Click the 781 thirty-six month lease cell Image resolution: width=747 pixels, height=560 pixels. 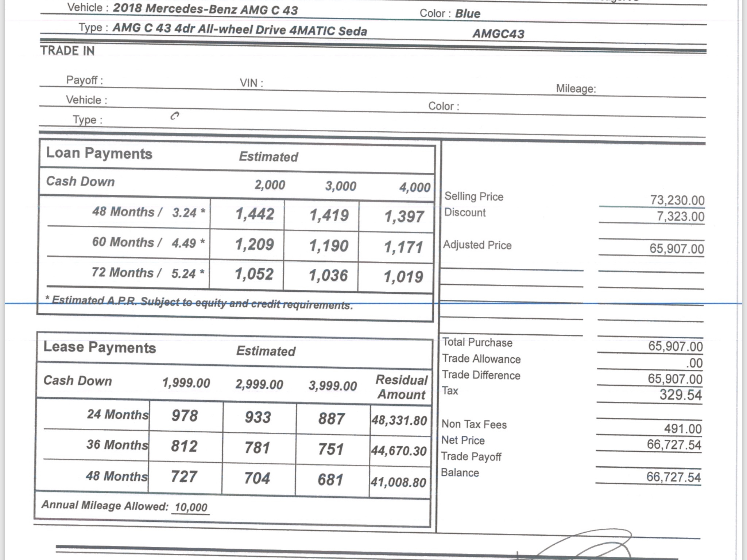tap(258, 448)
